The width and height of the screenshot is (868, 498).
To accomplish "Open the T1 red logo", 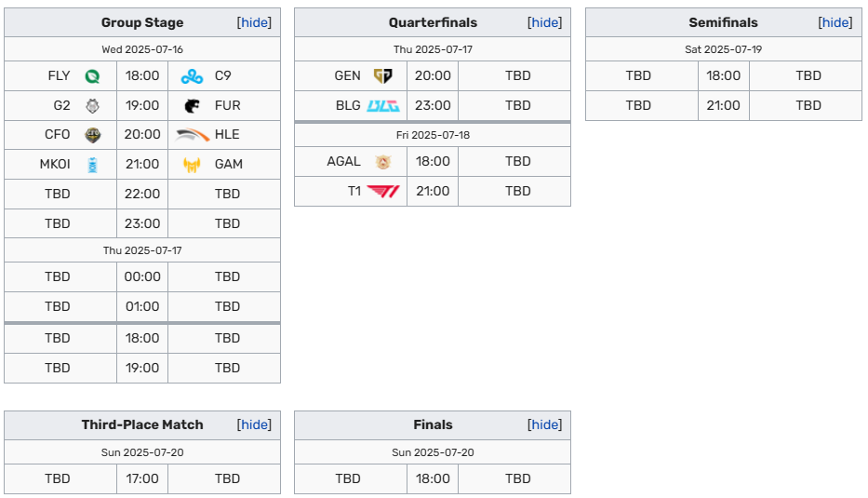I will coord(383,191).
